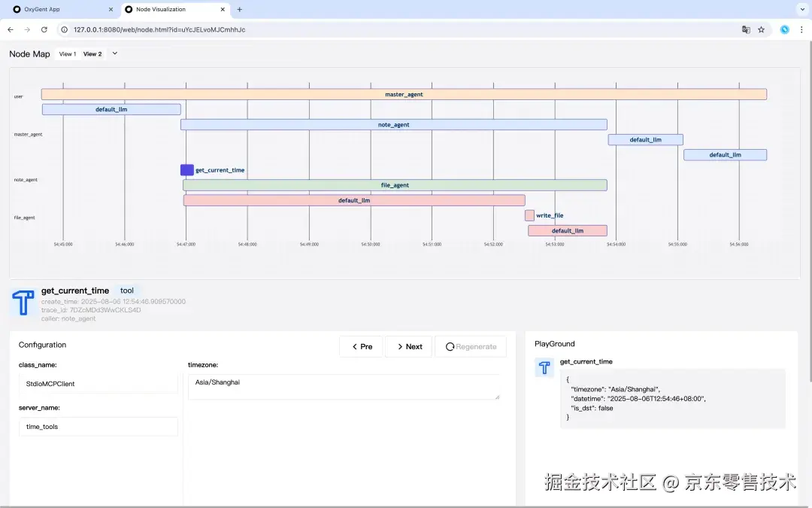
Task: Click the 54:50:000 time axis label
Action: coord(370,244)
